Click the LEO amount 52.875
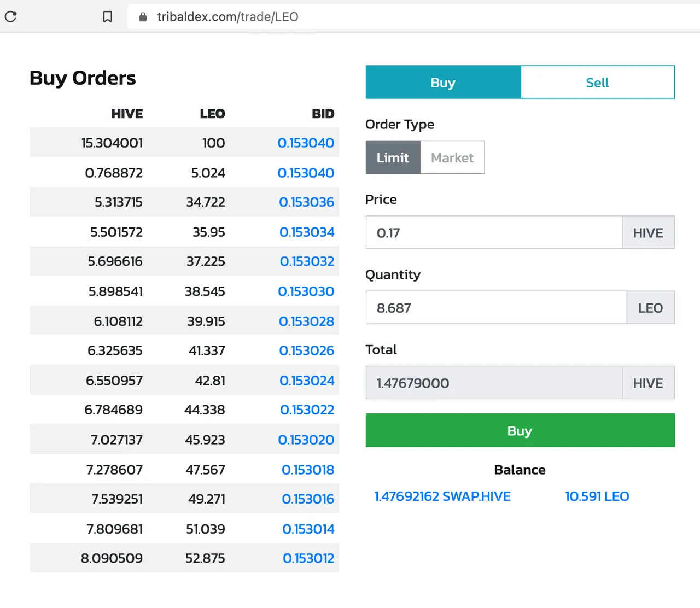Viewport: 700px width, 608px height. [205, 558]
